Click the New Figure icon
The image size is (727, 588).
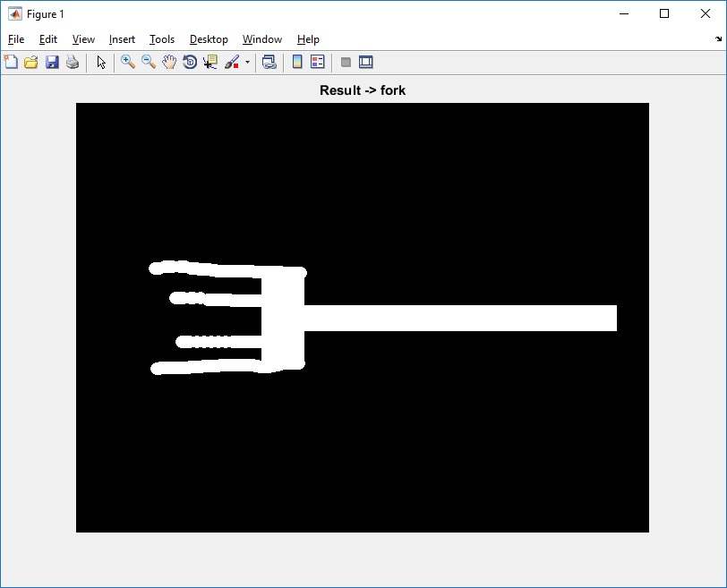pos(11,63)
